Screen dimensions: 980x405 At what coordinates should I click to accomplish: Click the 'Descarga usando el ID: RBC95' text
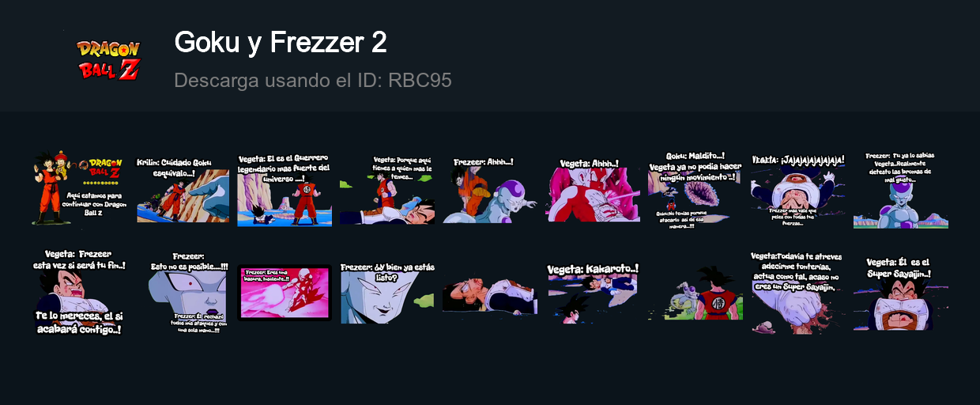(313, 81)
